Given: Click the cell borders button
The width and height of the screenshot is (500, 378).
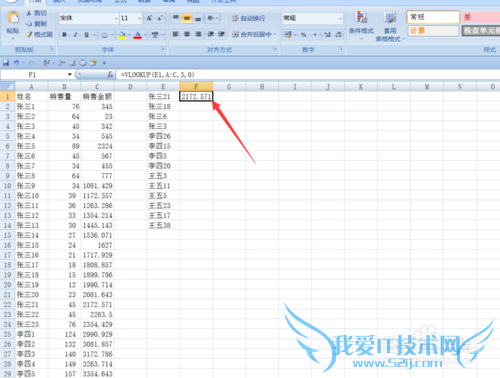Looking at the screenshot, I should [x=104, y=34].
